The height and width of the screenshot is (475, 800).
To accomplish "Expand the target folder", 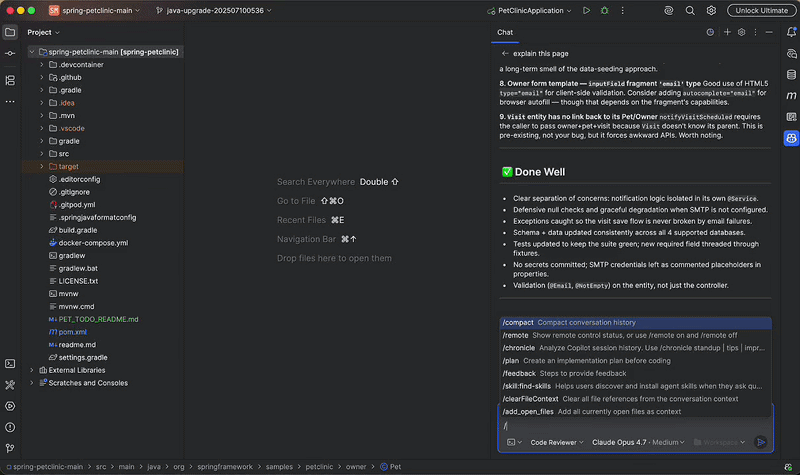I will pyautogui.click(x=42, y=166).
